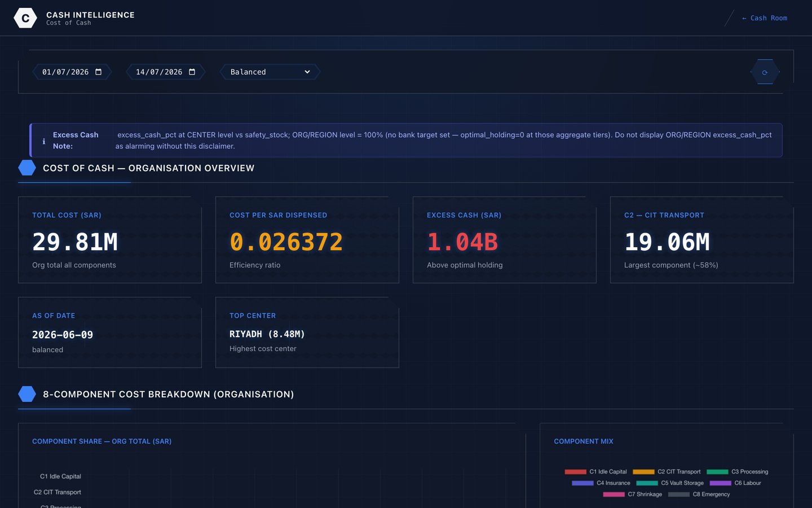Click 'Org total all components' caption
Image resolution: width=812 pixels, height=508 pixels.
74,265
